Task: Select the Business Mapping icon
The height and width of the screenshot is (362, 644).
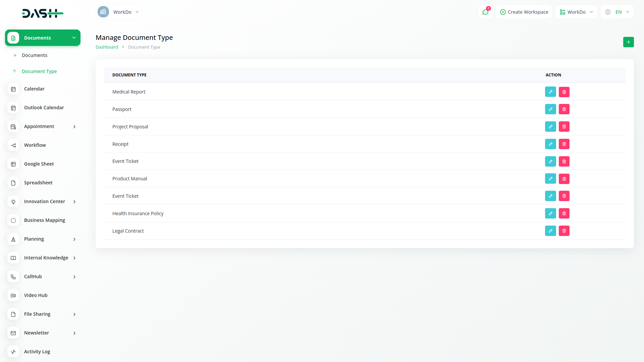Action: click(13, 220)
